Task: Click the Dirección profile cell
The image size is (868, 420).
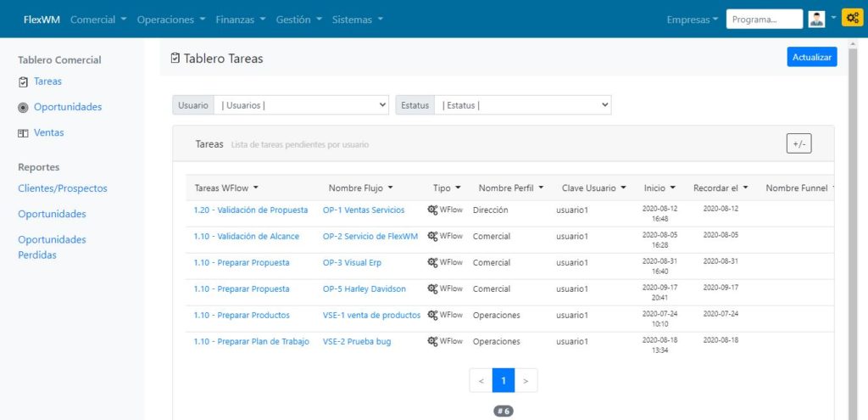Action: point(491,210)
